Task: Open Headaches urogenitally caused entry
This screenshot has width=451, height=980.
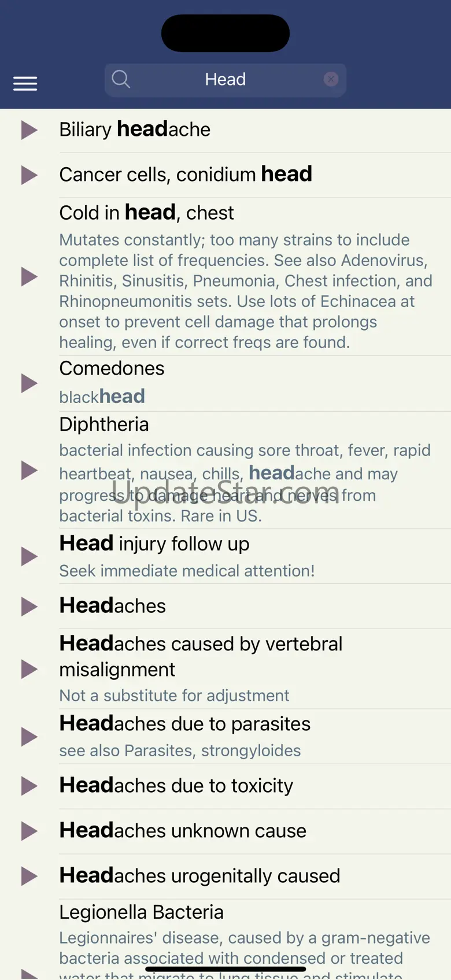Action: [199, 876]
